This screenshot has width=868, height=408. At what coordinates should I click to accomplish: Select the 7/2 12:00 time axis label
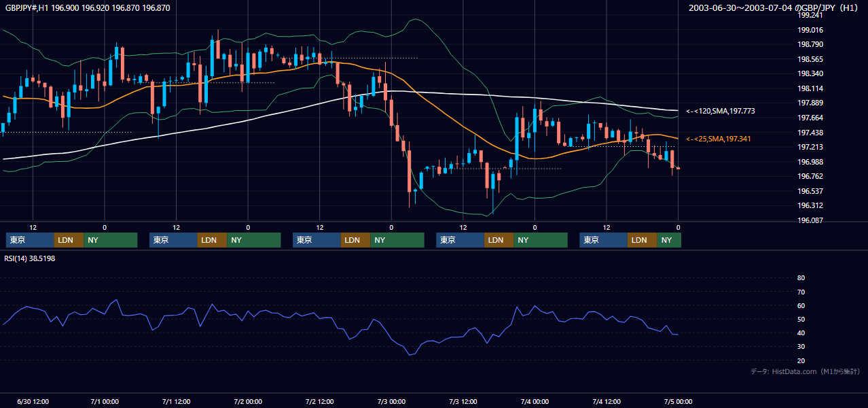pyautogui.click(x=319, y=401)
